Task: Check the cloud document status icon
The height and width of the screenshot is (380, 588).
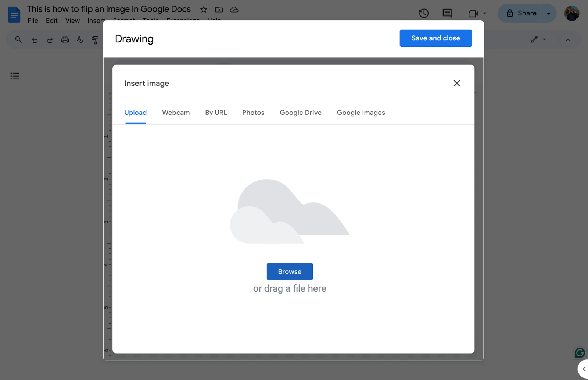Action: coord(234,10)
